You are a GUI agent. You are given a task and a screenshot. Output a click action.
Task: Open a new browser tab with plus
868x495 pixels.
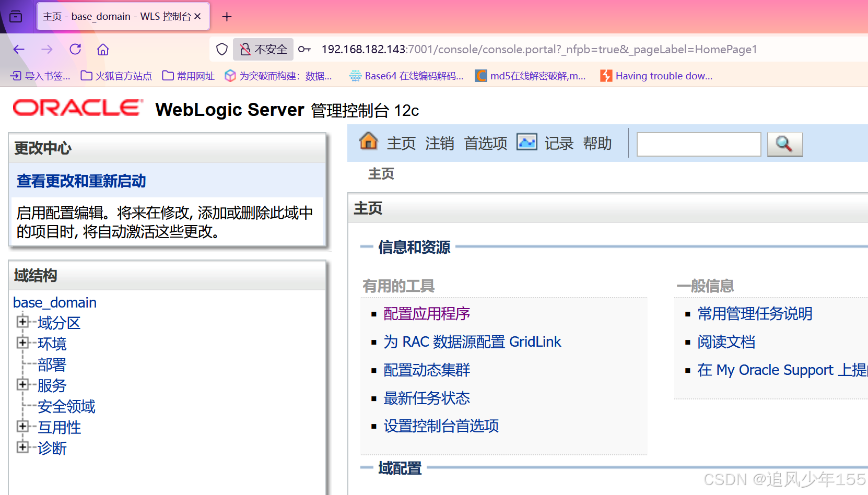(x=227, y=17)
